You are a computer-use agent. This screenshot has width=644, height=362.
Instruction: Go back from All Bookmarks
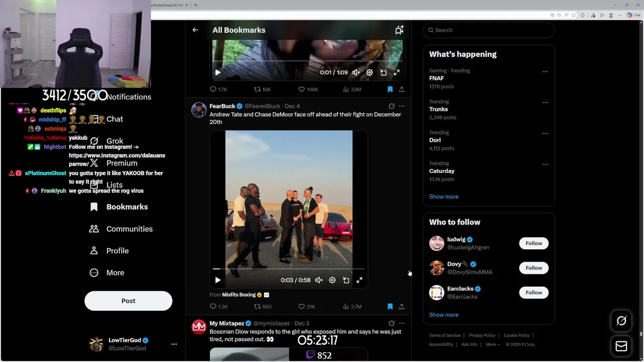195,30
